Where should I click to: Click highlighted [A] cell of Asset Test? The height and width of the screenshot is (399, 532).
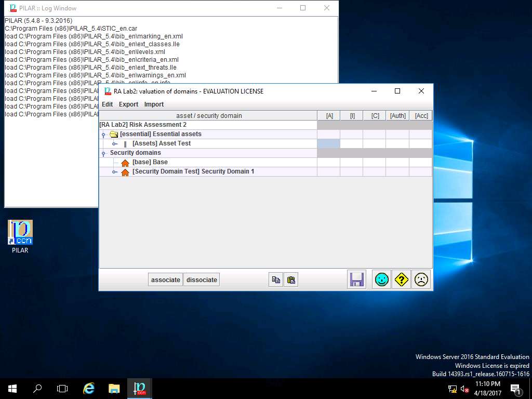tap(329, 143)
